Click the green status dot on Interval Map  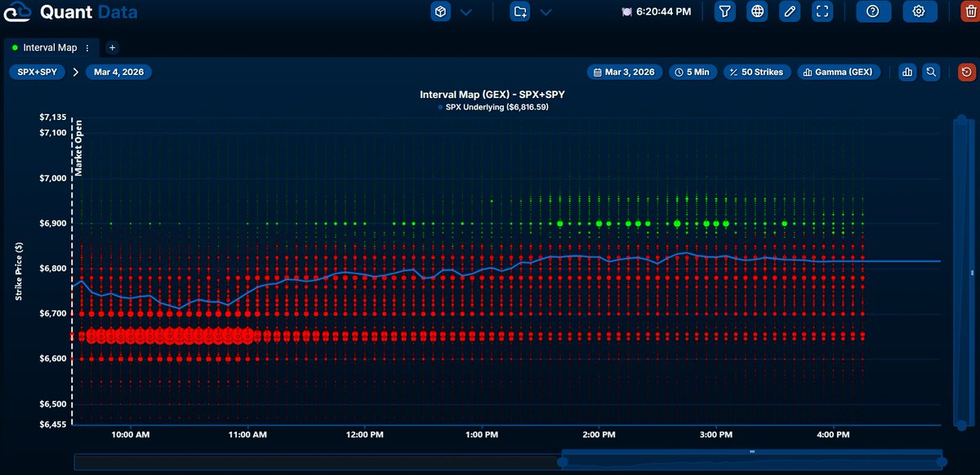15,47
